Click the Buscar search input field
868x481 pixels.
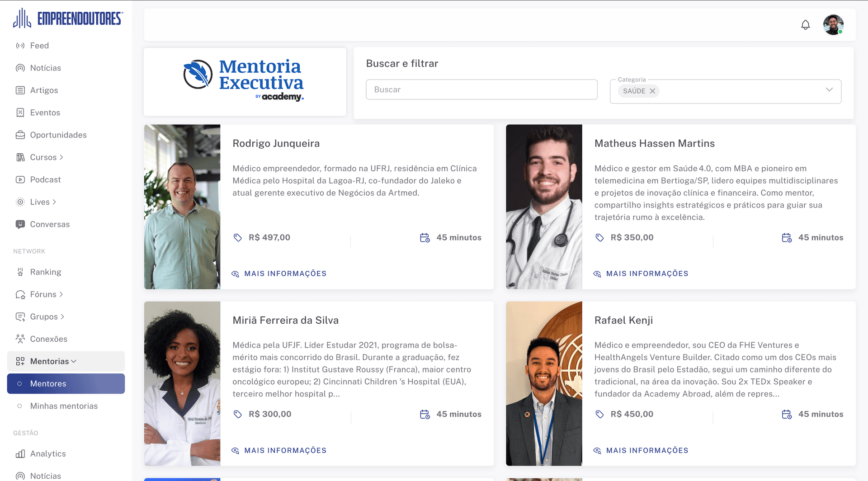pyautogui.click(x=481, y=90)
